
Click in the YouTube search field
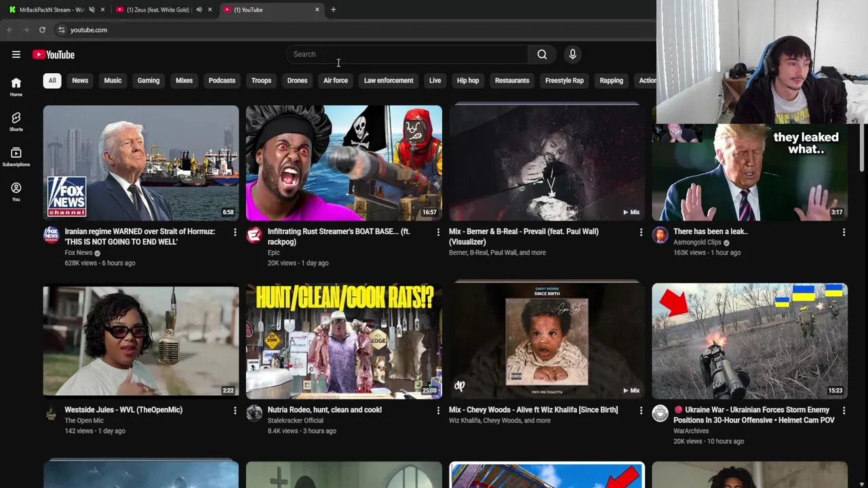[407, 54]
